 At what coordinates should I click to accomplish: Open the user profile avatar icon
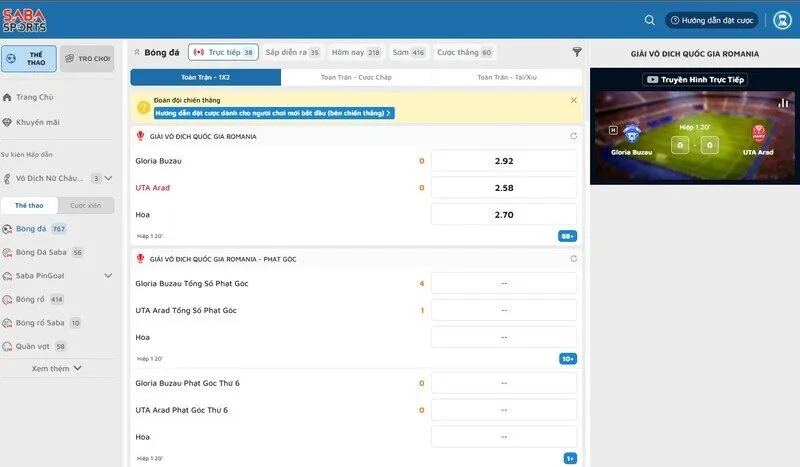coord(782,20)
